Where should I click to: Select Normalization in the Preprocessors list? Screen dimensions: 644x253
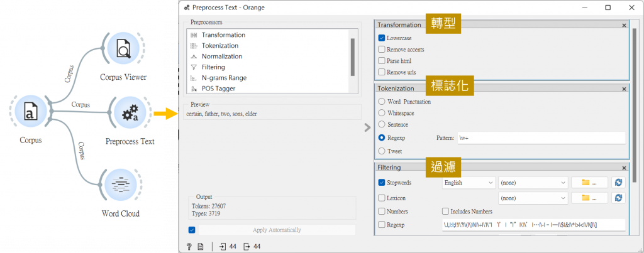coord(222,57)
